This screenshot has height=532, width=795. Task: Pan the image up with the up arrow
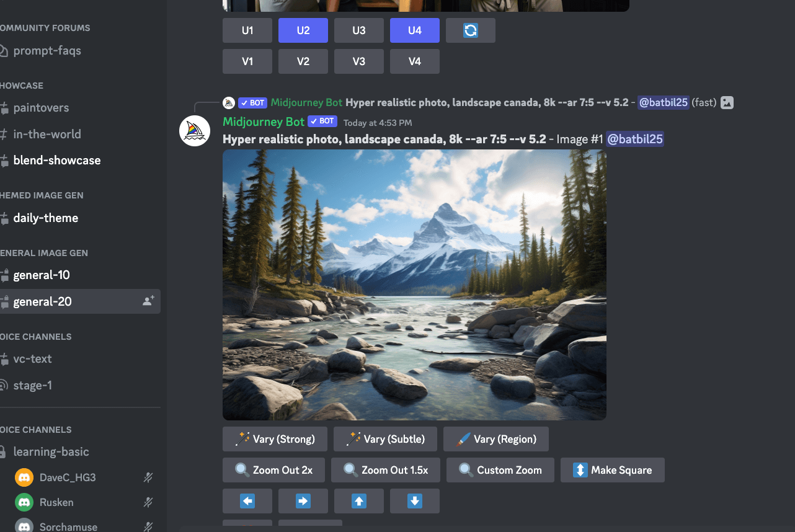coord(359,501)
